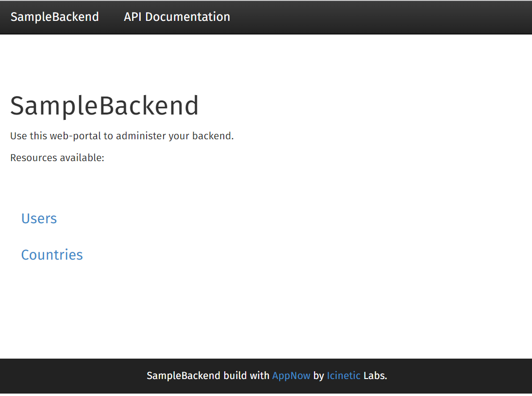
Task: Click the word "Resources" below the description
Action: click(34, 158)
